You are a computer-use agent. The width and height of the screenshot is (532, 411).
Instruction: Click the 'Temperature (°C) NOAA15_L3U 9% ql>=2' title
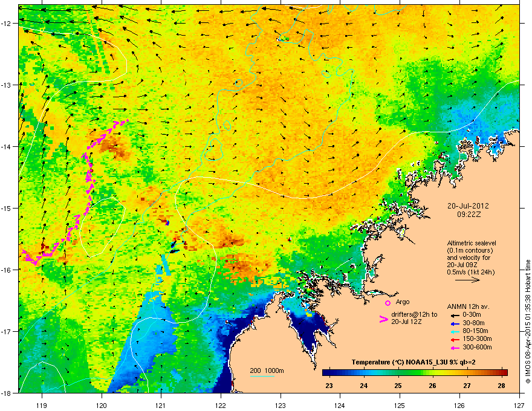click(414, 362)
